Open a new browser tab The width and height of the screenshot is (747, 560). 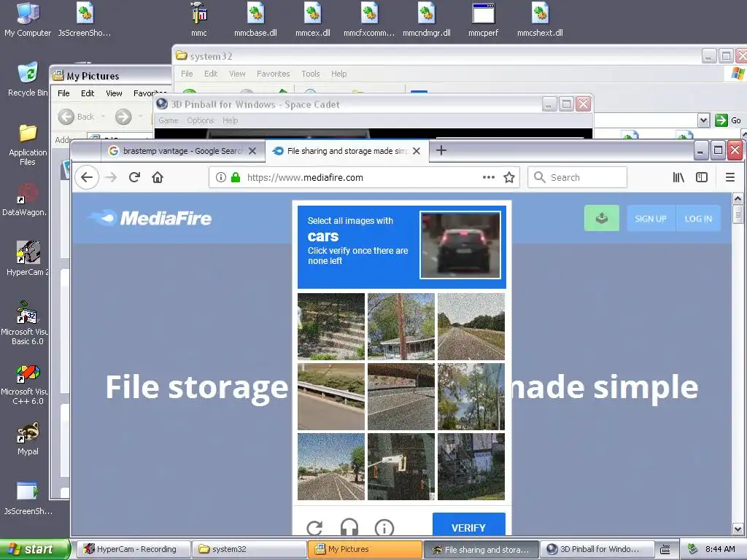click(x=441, y=150)
